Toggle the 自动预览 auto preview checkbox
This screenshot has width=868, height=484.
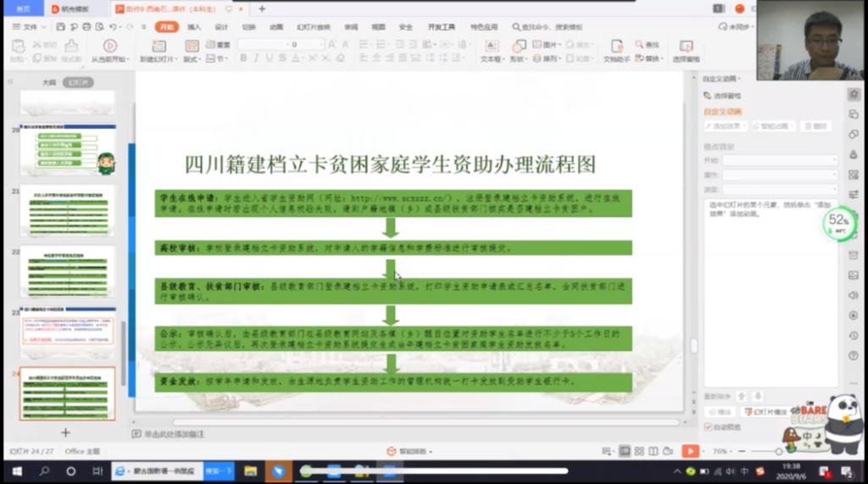(709, 426)
